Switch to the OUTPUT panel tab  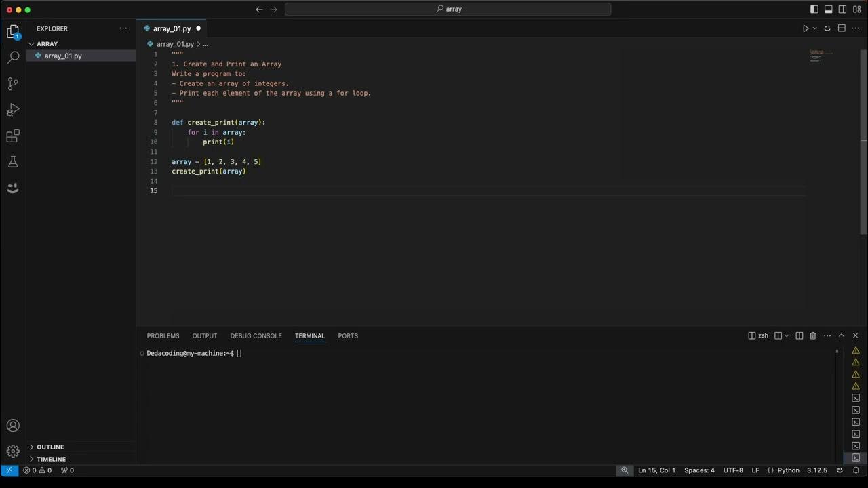[205, 336]
